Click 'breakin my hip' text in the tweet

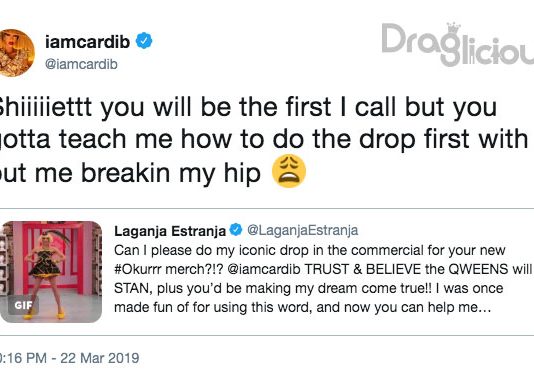coord(171,174)
